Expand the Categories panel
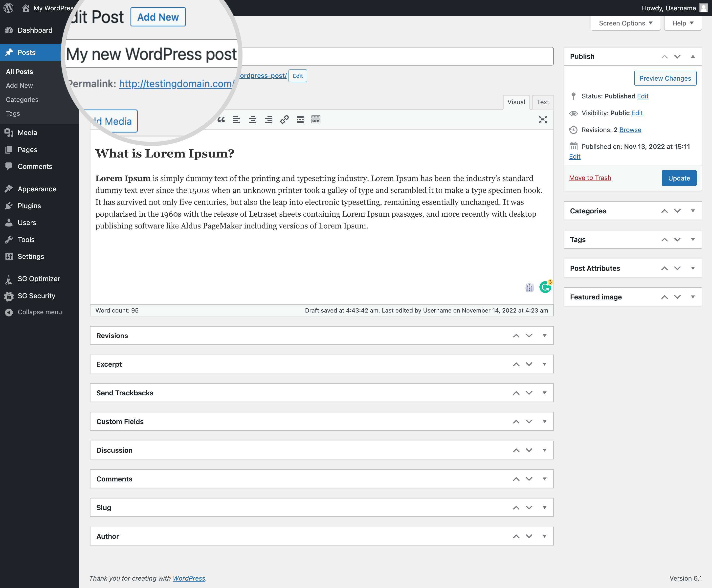This screenshot has height=588, width=712. 693,211
